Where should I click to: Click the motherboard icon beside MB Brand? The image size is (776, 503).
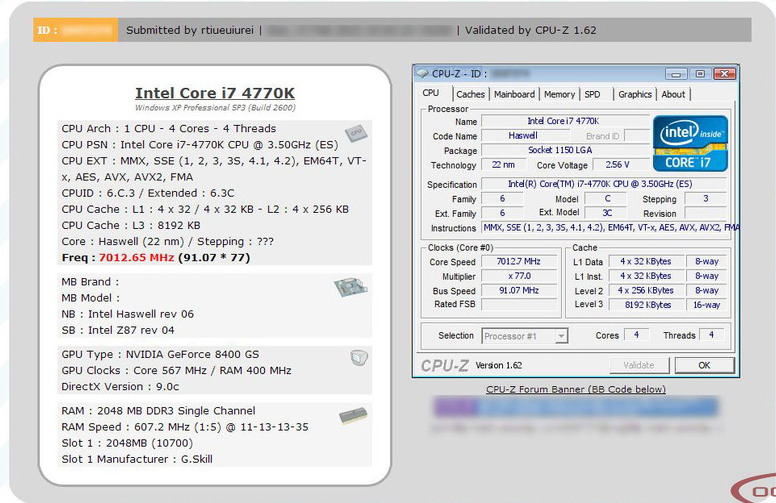click(351, 287)
